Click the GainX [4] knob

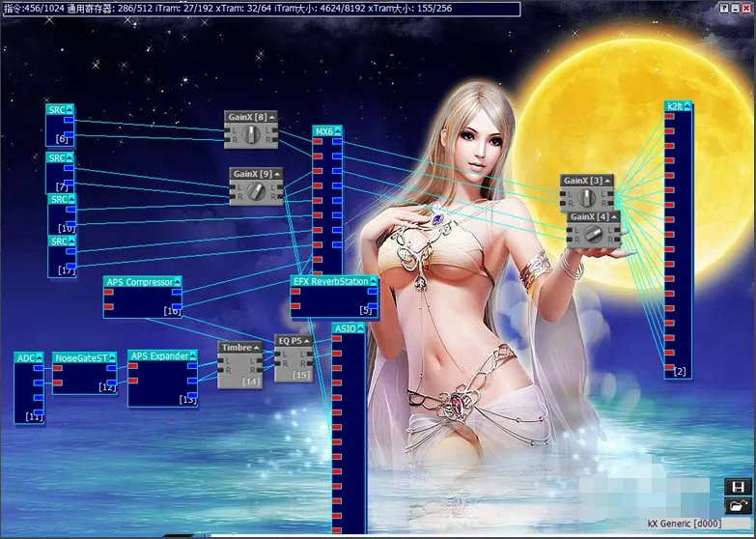[593, 235]
